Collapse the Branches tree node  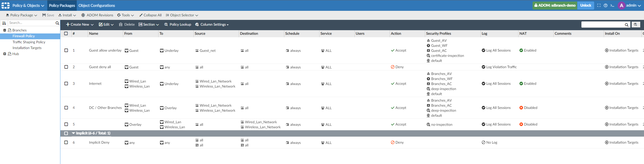[x=5, y=30]
